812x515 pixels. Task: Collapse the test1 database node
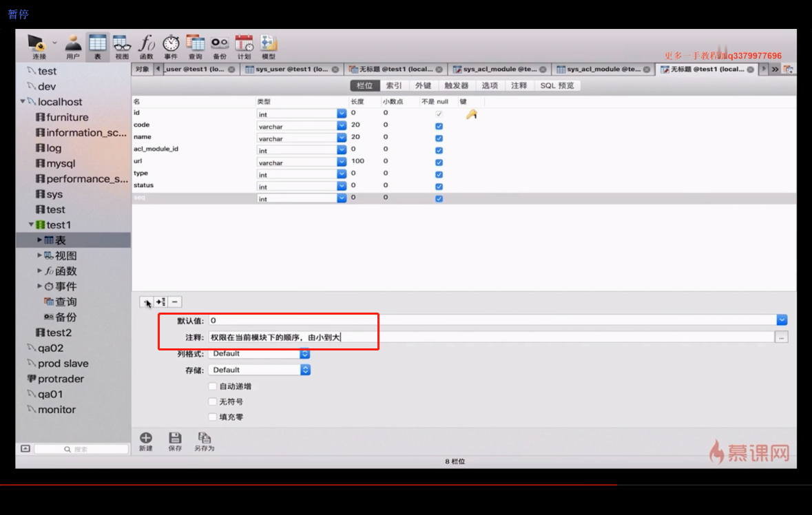pyautogui.click(x=31, y=224)
